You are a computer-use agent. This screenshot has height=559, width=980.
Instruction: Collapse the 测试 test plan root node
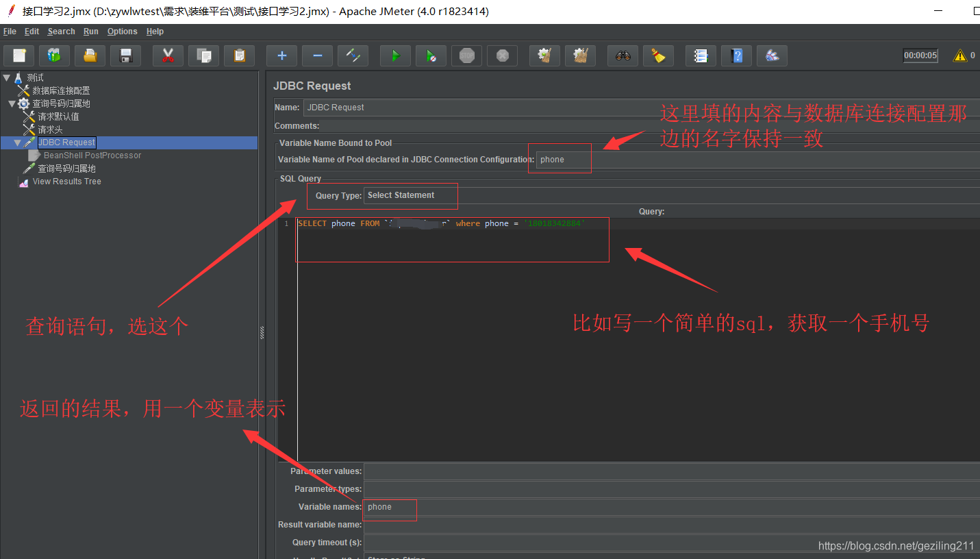pyautogui.click(x=7, y=77)
